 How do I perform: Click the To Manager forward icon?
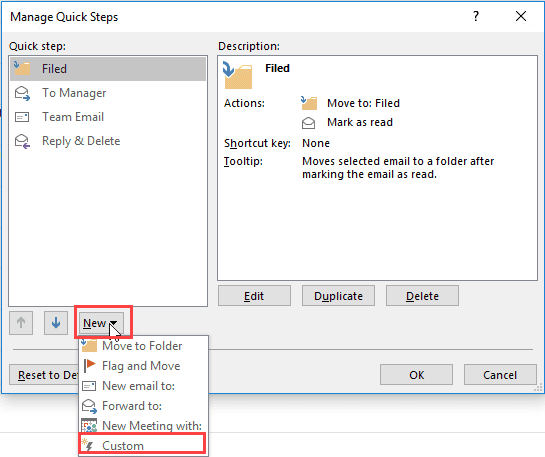pyautogui.click(x=22, y=93)
